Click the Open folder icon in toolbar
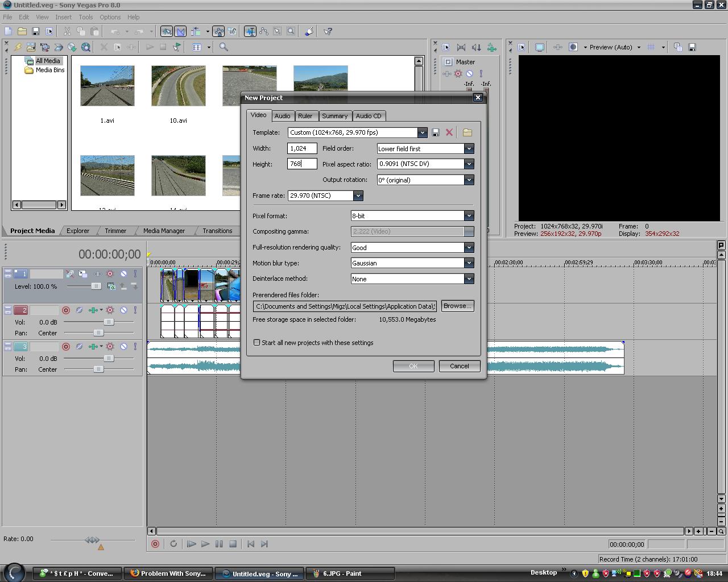The height and width of the screenshot is (582, 728). pyautogui.click(x=22, y=32)
